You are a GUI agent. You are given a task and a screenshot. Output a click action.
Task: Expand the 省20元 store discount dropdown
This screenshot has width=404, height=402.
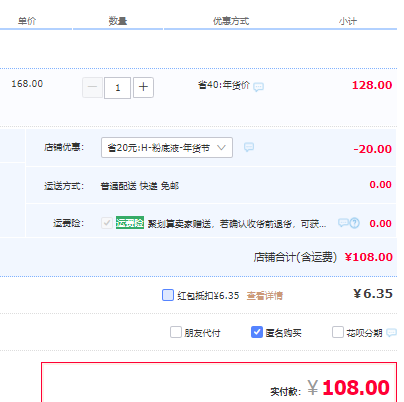tap(167, 147)
